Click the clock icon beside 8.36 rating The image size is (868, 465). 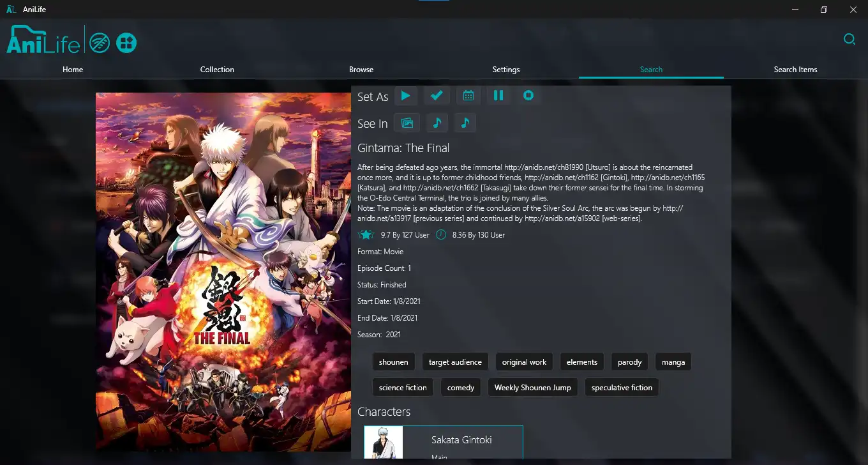pyautogui.click(x=441, y=235)
